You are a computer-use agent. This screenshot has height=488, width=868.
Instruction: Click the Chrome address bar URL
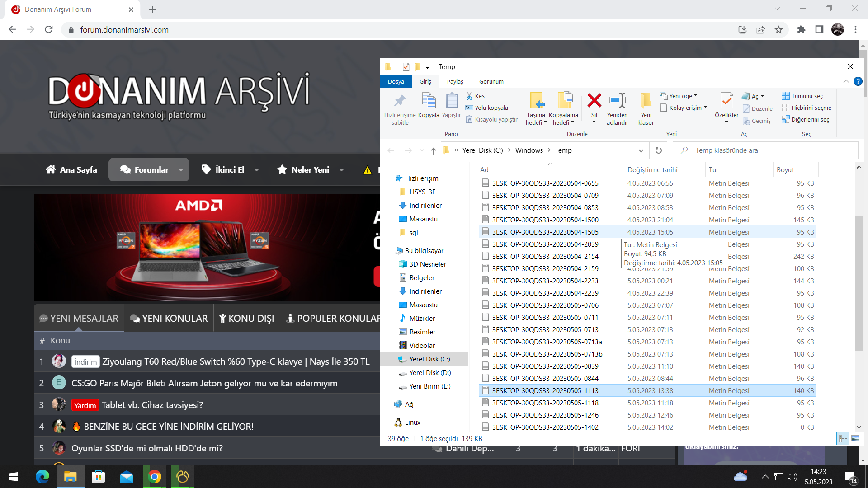point(124,29)
